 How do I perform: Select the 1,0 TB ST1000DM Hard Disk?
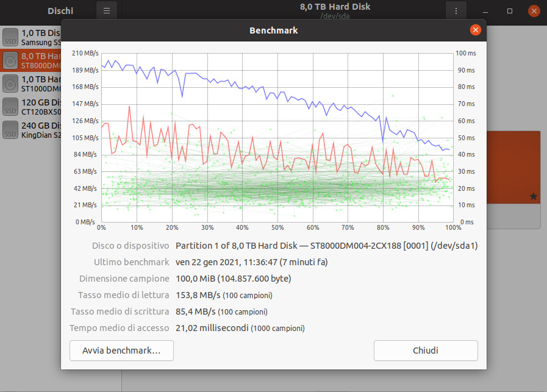pos(30,84)
